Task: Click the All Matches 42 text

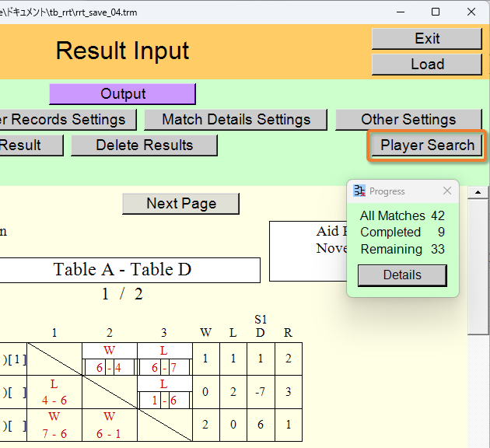Action: 402,216
